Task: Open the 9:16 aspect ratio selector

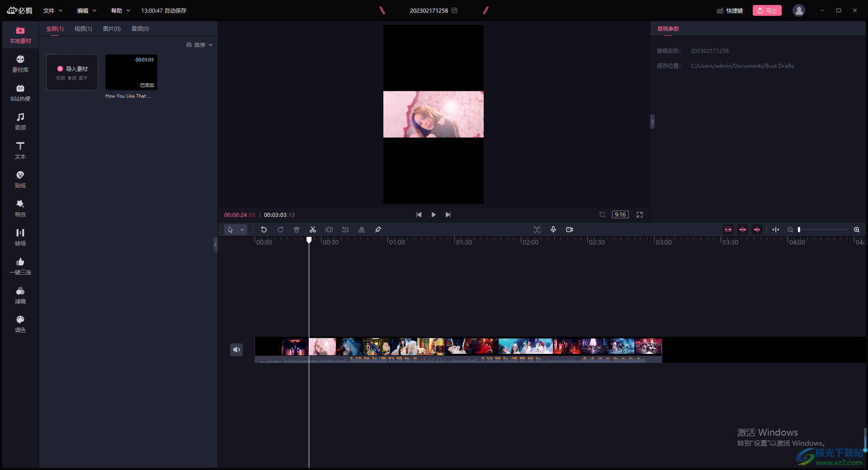Action: 620,215
